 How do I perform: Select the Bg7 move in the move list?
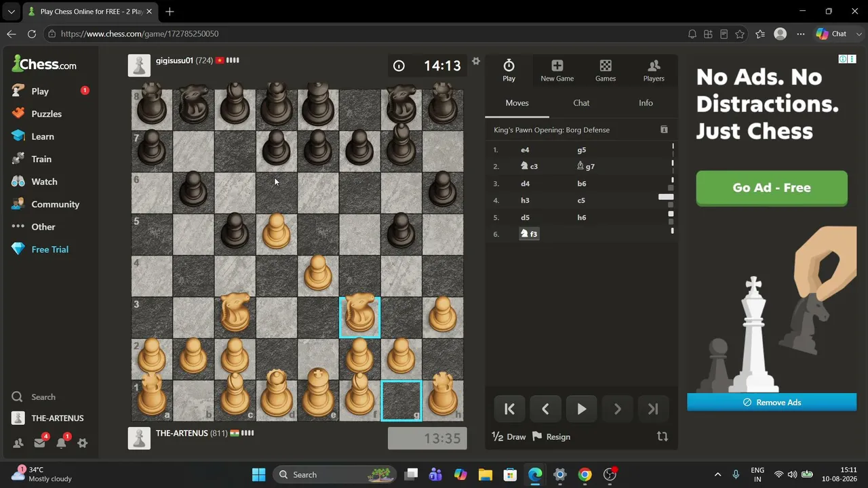tap(585, 166)
